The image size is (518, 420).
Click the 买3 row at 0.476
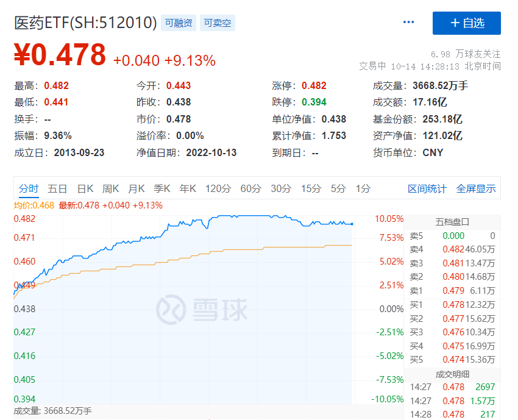[452, 332]
